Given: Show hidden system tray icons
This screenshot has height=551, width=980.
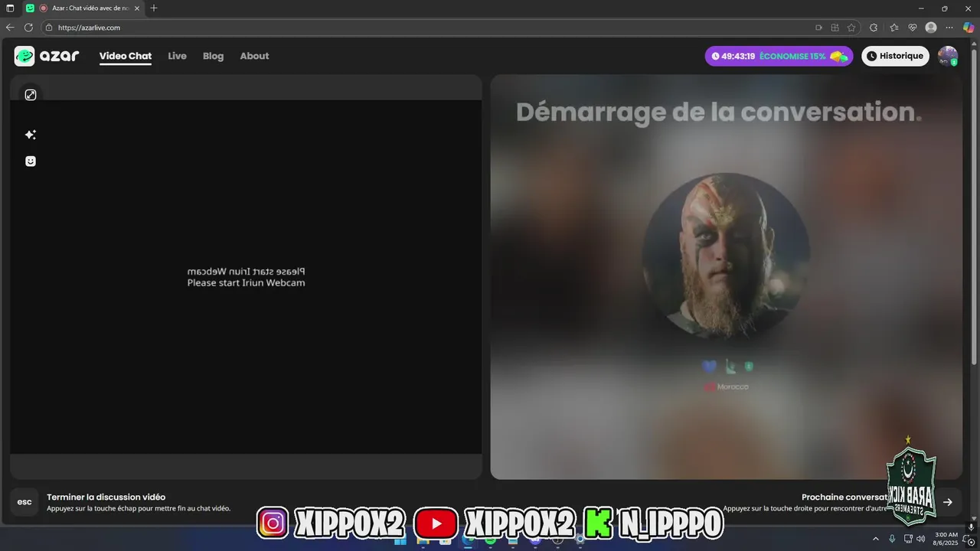Looking at the screenshot, I should [x=876, y=539].
